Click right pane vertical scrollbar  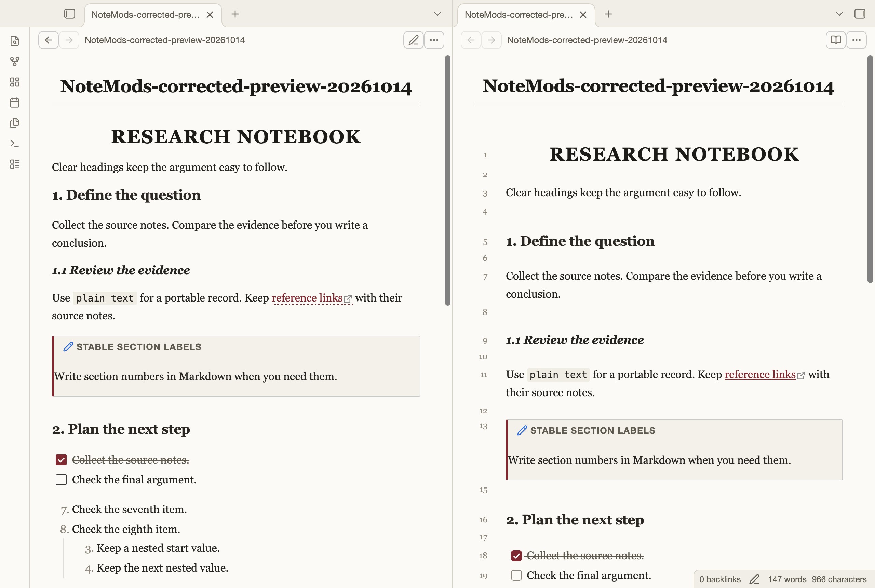click(870, 169)
